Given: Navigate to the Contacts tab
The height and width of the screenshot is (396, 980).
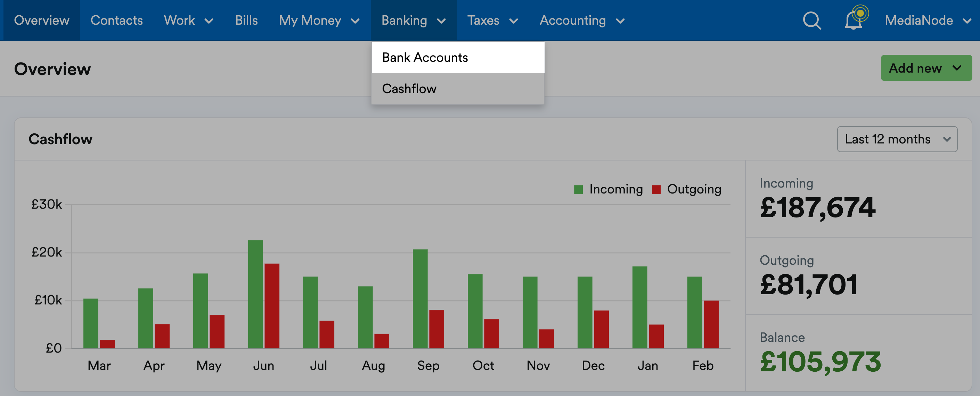Looking at the screenshot, I should pos(116,20).
